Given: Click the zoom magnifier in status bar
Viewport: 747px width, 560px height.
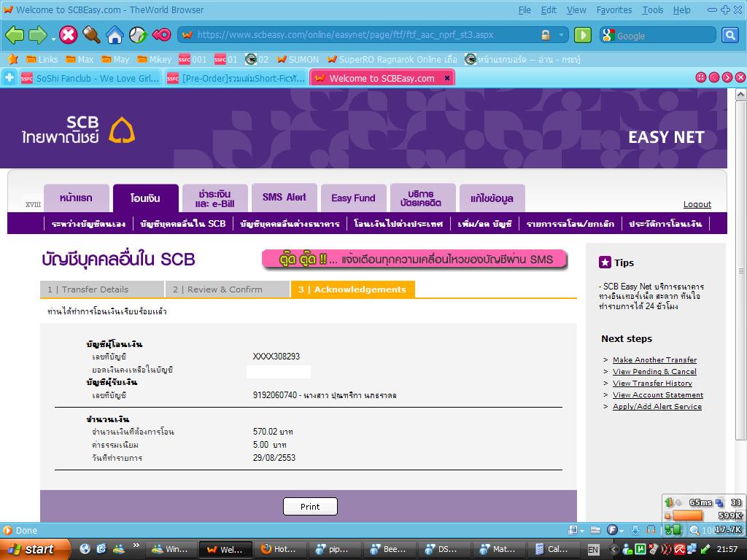Looking at the screenshot, I should coord(694,530).
